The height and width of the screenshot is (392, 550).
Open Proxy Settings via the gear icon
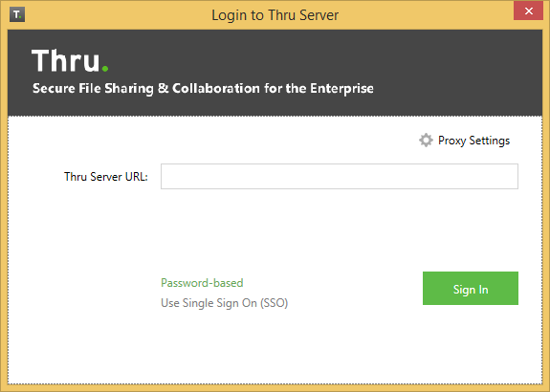pyautogui.click(x=426, y=141)
